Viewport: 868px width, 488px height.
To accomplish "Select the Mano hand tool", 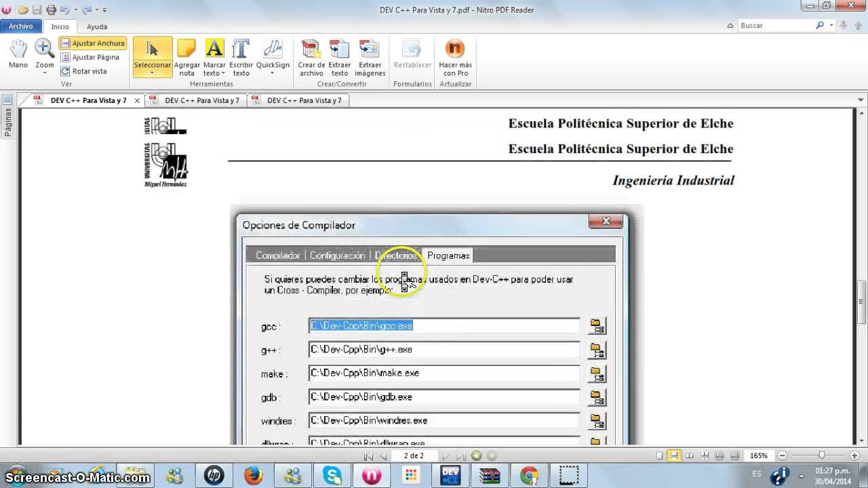I will coord(18,55).
